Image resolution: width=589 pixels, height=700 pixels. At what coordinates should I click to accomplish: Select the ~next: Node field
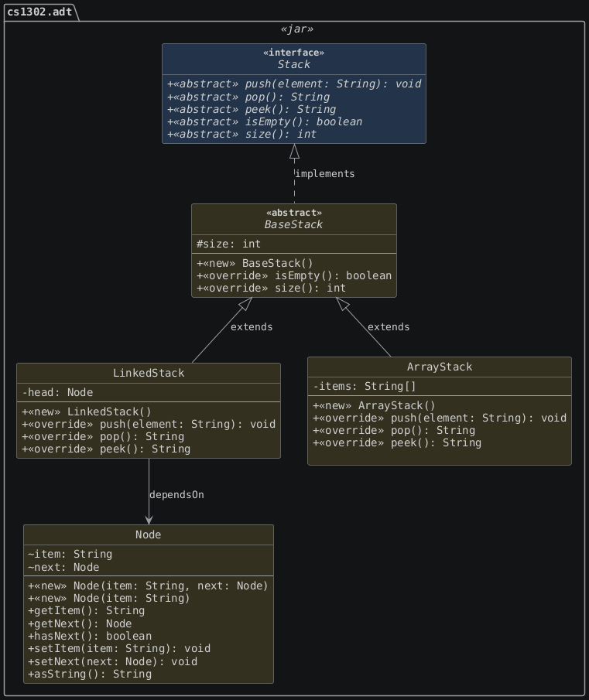(x=63, y=567)
